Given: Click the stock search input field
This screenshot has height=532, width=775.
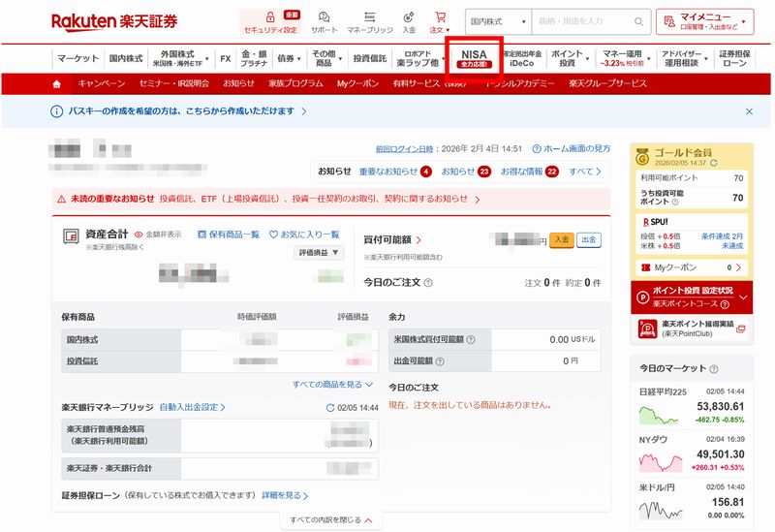Looking at the screenshot, I should [582, 21].
